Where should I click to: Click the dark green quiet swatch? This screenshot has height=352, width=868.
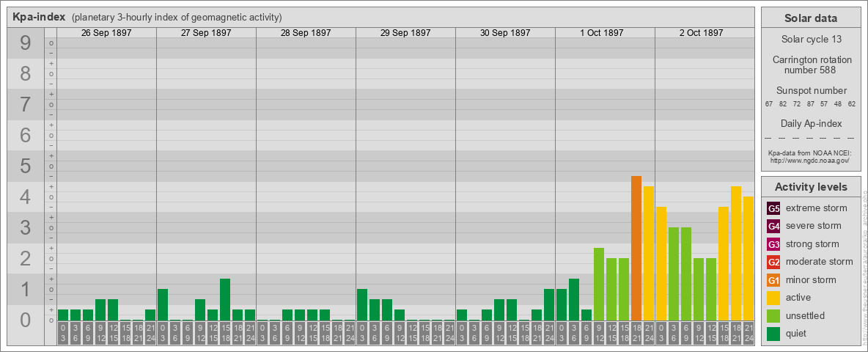pyautogui.click(x=773, y=334)
